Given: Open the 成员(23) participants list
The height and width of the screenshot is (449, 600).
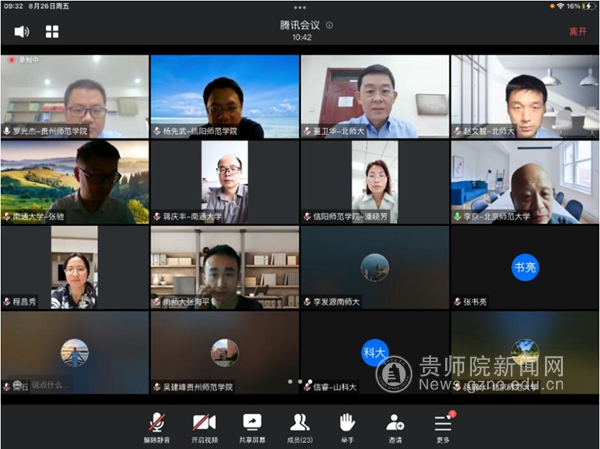Looking at the screenshot, I should [299, 427].
